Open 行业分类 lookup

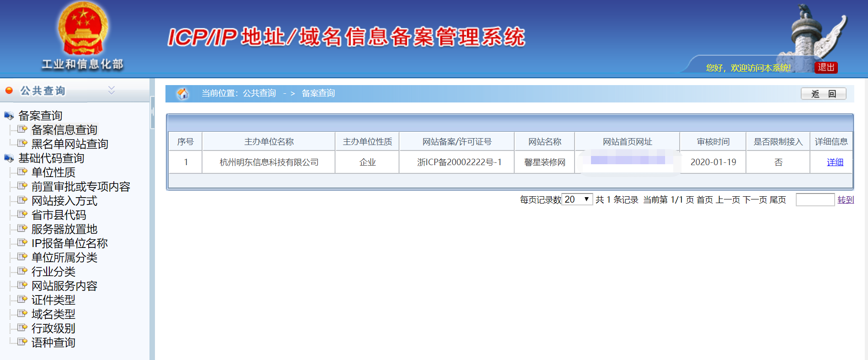[53, 272]
